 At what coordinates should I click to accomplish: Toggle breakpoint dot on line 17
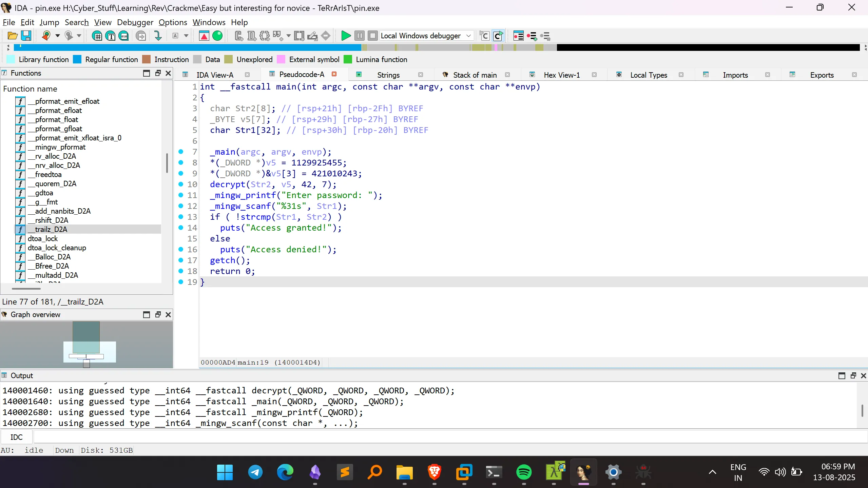[x=181, y=260]
